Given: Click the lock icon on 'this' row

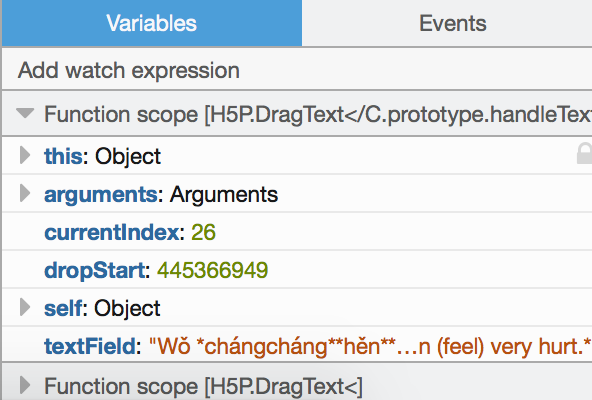Looking at the screenshot, I should click(584, 153).
